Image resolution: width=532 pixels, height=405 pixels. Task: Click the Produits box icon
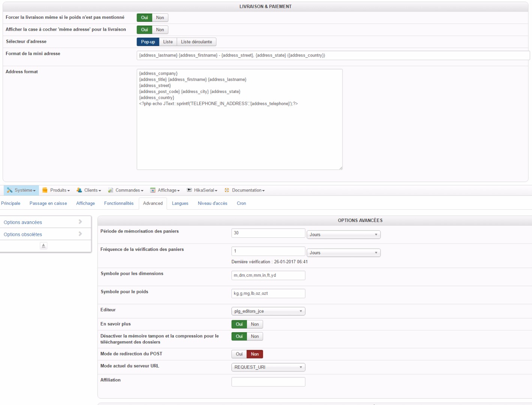tap(45, 190)
